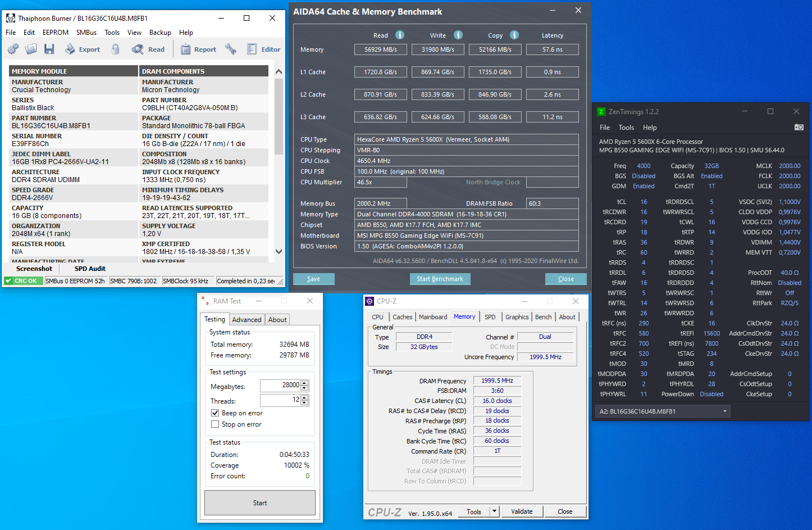Click Threads input field in RAM Test

280,400
